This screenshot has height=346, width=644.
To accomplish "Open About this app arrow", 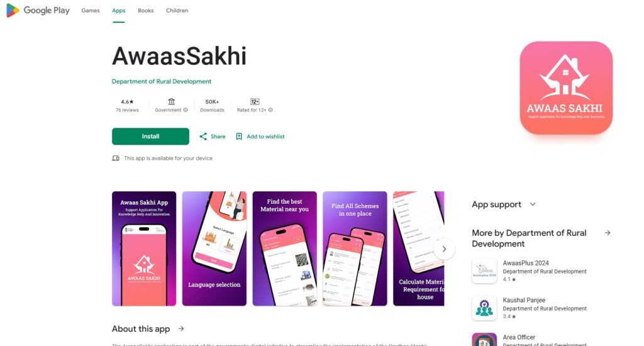I will click(181, 329).
